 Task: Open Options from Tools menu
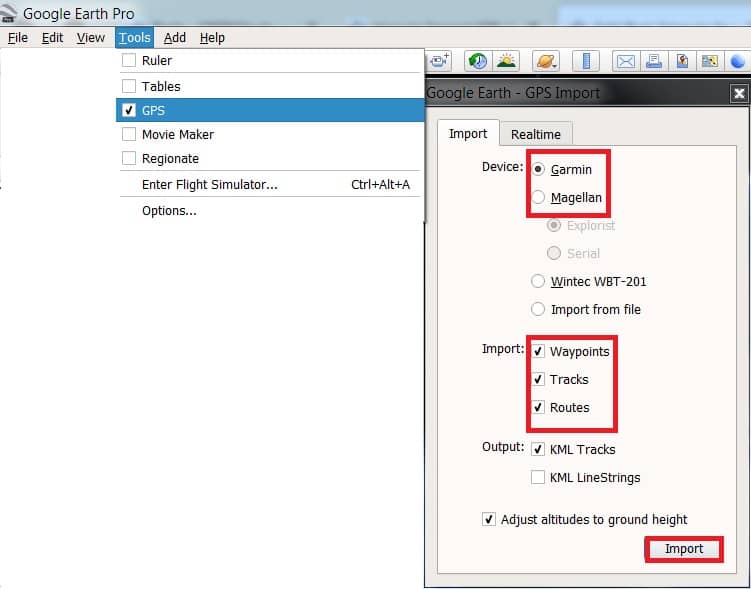tap(270, 210)
